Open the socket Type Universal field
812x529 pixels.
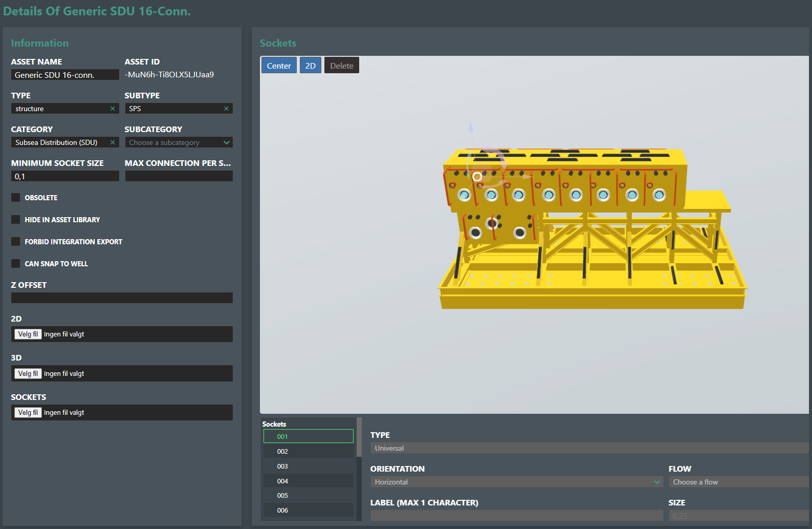click(589, 448)
